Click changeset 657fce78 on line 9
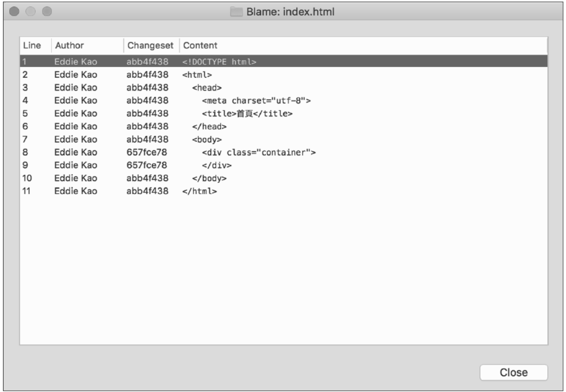Image resolution: width=566 pixels, height=392 pixels. tap(147, 165)
